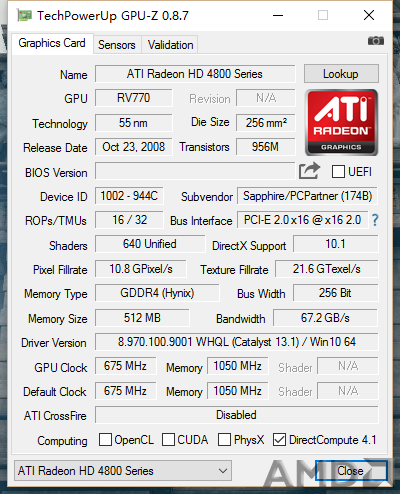Image resolution: width=400 pixels, height=494 pixels.
Task: Enable the OpenCL checkbox
Action: click(x=105, y=440)
